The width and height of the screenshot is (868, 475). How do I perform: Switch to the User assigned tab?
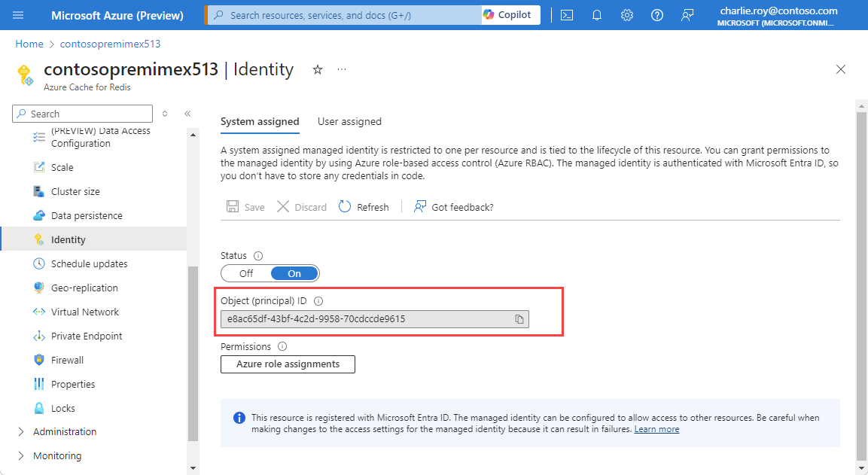(349, 121)
